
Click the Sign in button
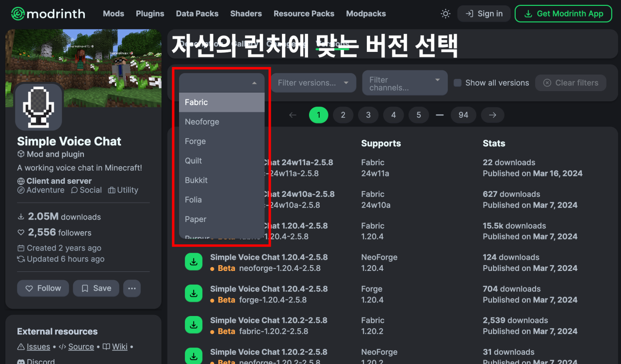484,14
